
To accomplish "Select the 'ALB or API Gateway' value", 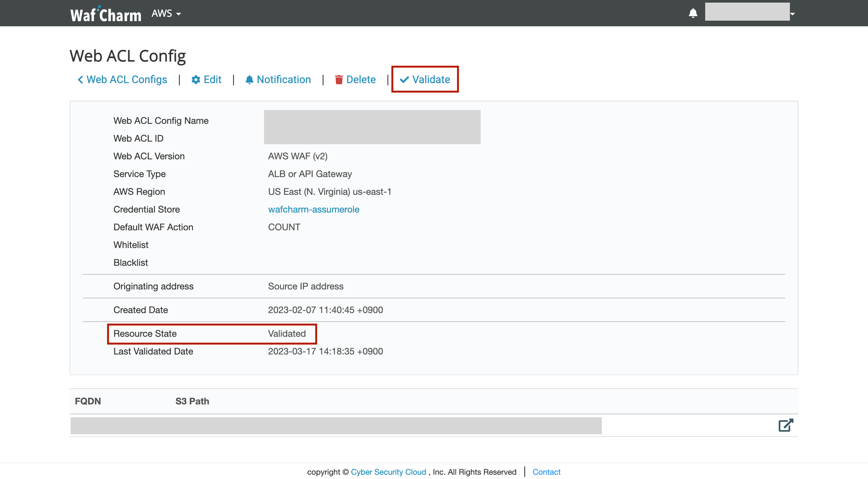I will coord(310,174).
